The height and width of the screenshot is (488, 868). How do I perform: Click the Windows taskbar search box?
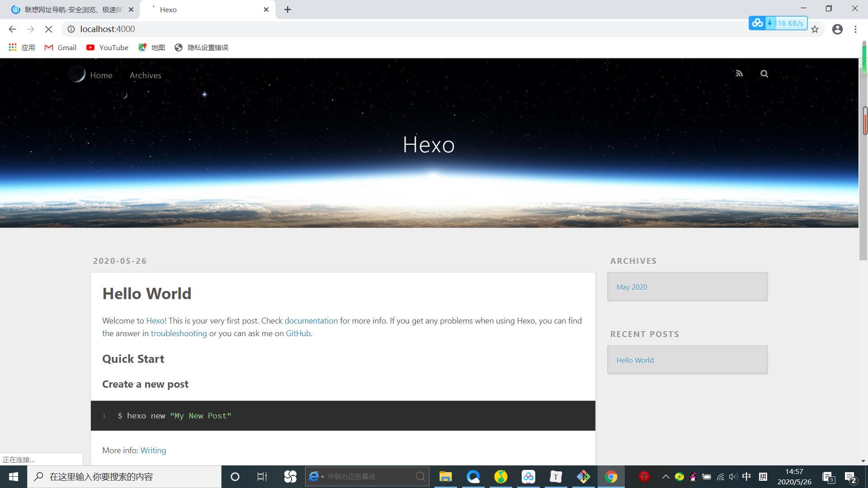point(124,477)
